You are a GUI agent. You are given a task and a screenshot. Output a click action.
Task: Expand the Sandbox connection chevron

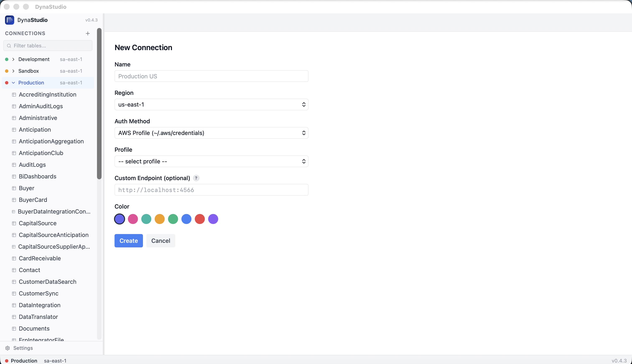[13, 71]
